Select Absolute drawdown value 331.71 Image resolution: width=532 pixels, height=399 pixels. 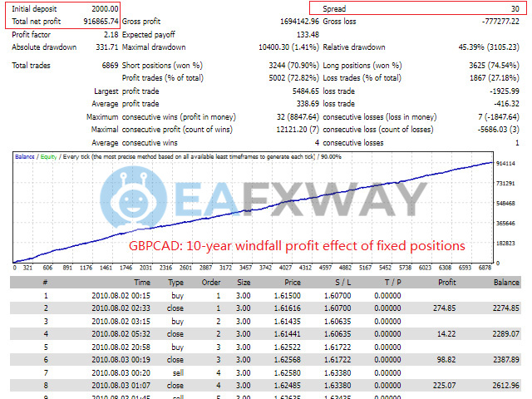click(107, 47)
